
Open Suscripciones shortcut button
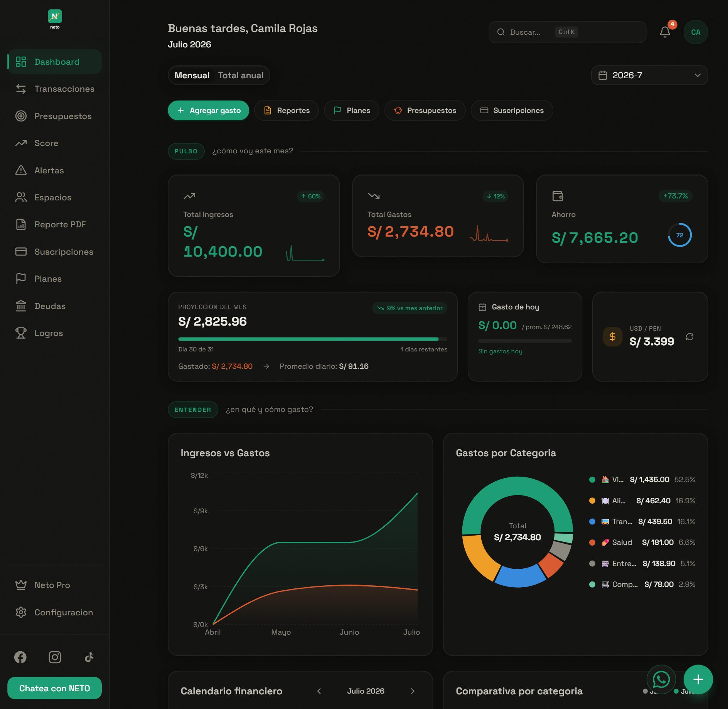tap(512, 111)
